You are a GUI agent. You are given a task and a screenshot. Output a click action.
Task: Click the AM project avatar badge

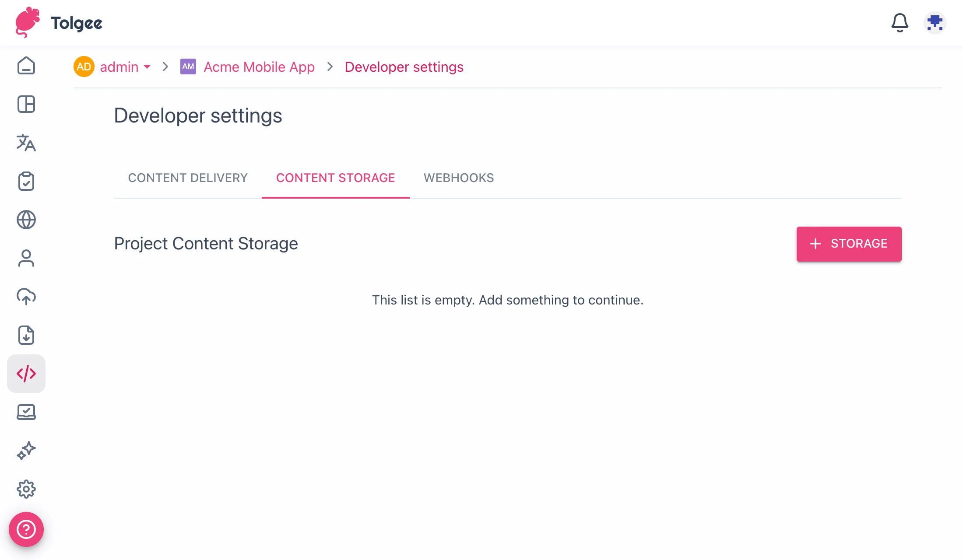[x=188, y=66]
